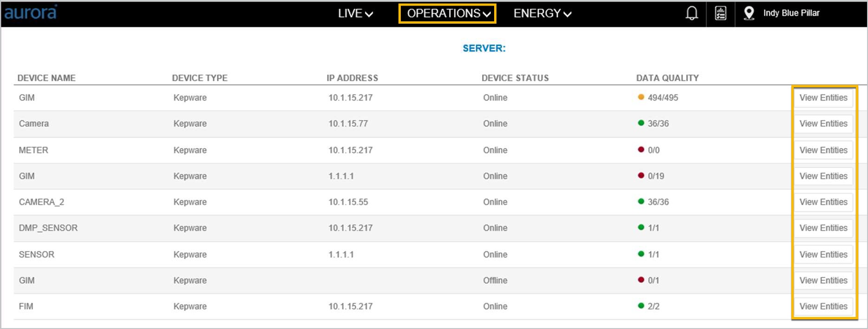Open the LIVE dropdown menu
The height and width of the screenshot is (329, 868).
tap(355, 13)
